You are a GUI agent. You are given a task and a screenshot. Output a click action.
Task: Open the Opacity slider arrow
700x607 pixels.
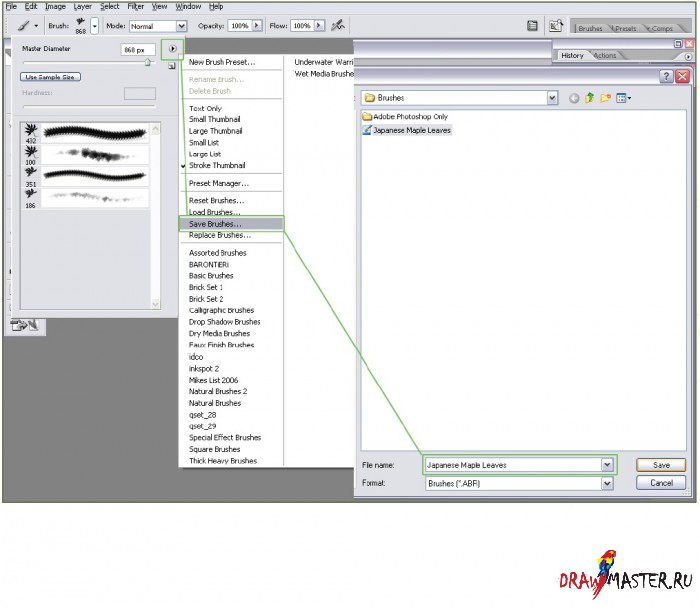[x=257, y=26]
